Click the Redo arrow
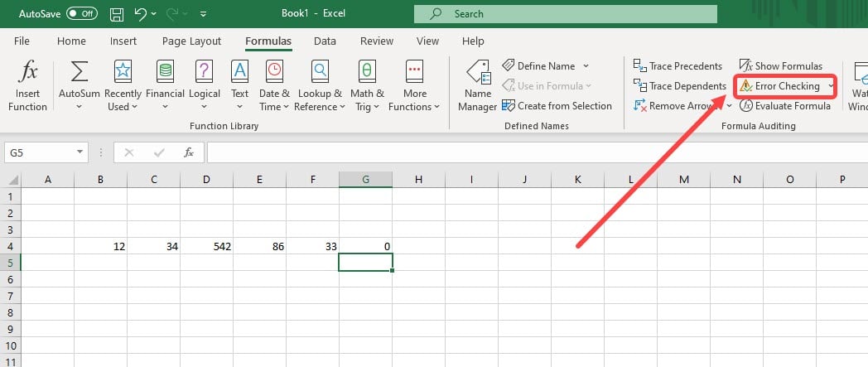The width and height of the screenshot is (868, 367). (x=171, y=14)
